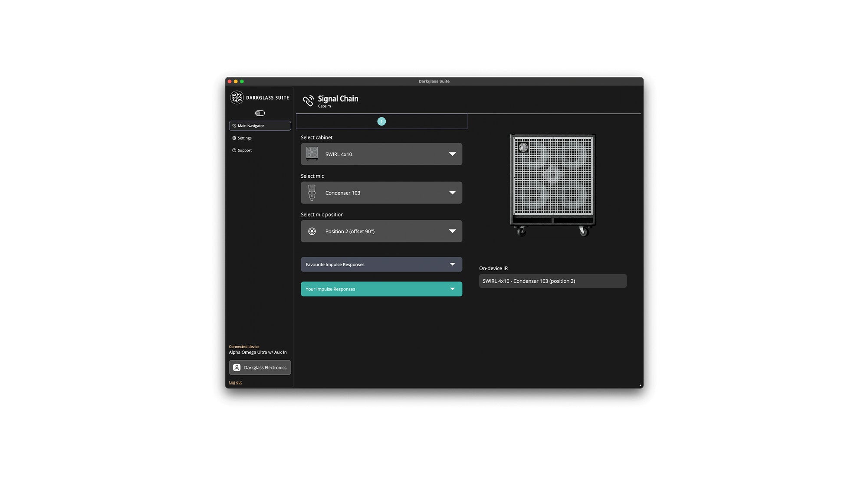Click the Darkglass Suite swirl logo

237,98
